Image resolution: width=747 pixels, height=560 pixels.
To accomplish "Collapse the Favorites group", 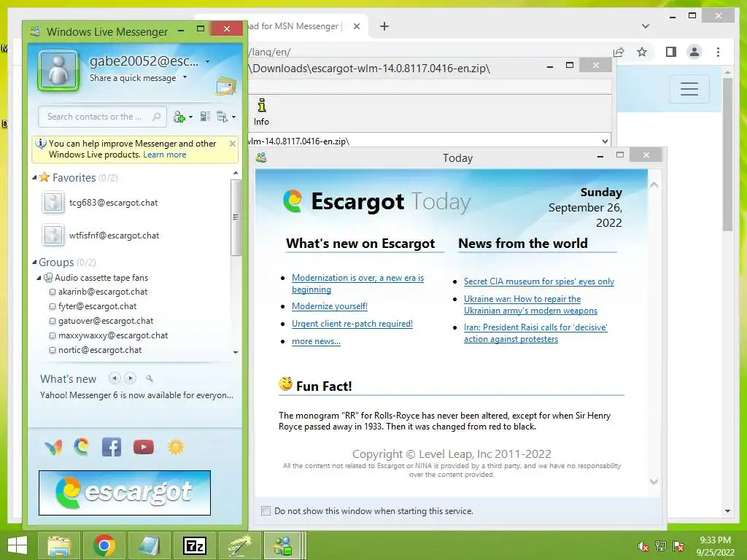I will point(34,178).
